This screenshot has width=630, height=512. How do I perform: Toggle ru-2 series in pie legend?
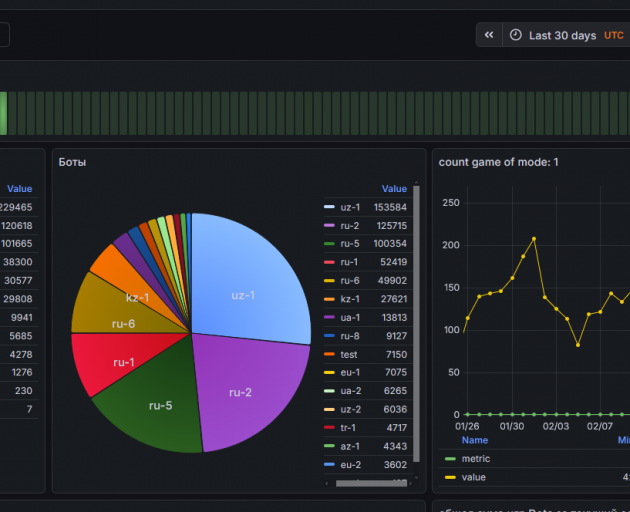[350, 226]
